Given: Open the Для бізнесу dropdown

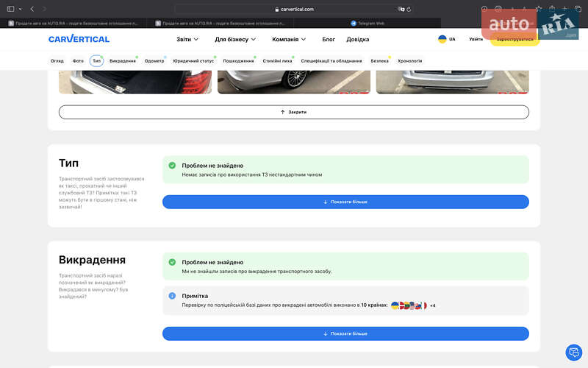Looking at the screenshot, I should pyautogui.click(x=235, y=39).
